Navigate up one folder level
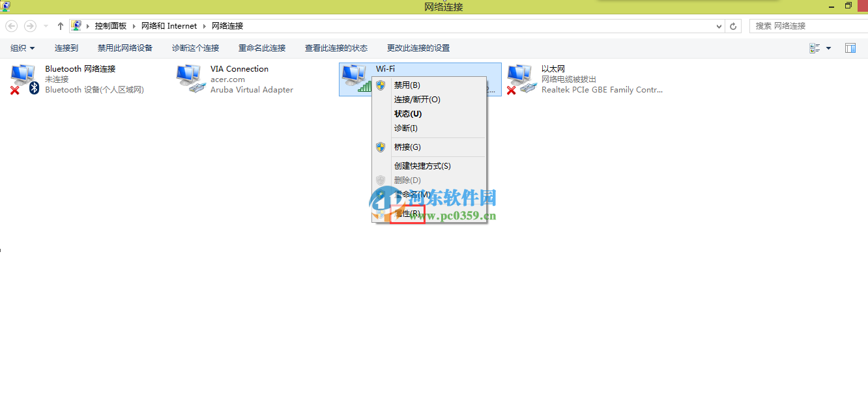 tap(59, 25)
